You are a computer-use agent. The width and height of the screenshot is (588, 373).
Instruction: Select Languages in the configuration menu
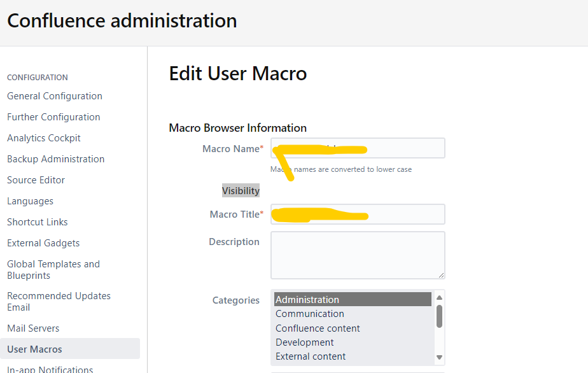point(31,201)
